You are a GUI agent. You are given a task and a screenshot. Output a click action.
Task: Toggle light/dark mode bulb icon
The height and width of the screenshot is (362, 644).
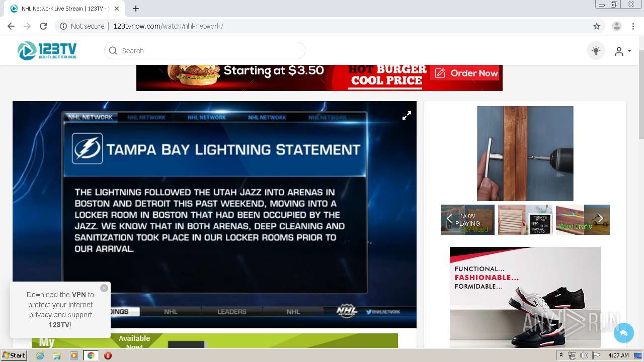coord(596,51)
